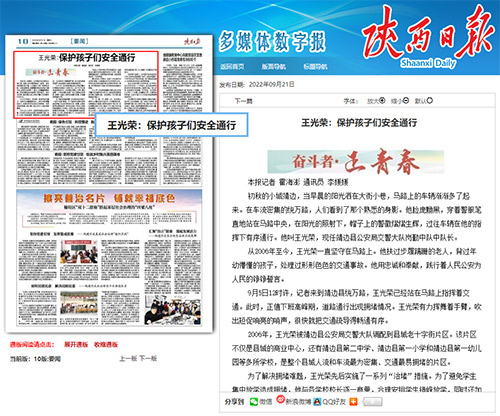This screenshot has height=416, width=500.
Task: Share the article to WeChat
Action: pos(261,402)
